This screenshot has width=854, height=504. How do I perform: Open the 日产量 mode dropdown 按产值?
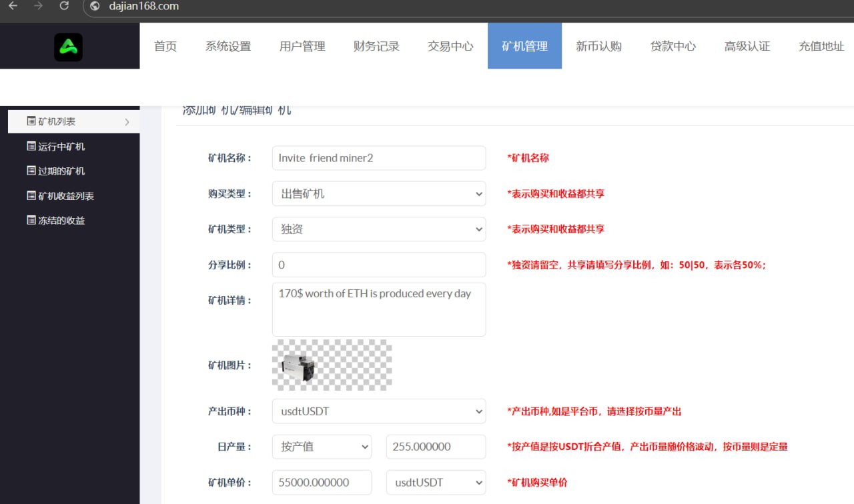pos(322,447)
